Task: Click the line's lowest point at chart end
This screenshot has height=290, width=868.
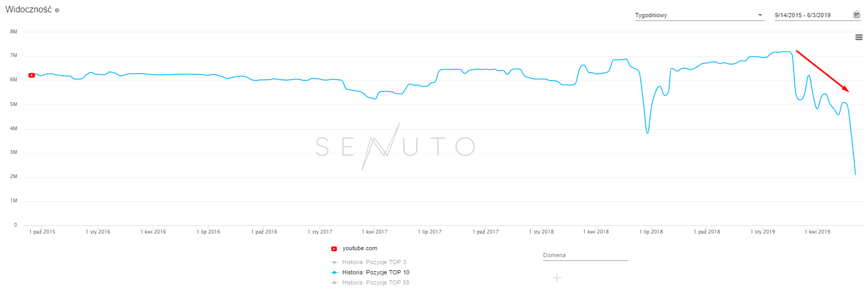Action: pyautogui.click(x=855, y=174)
